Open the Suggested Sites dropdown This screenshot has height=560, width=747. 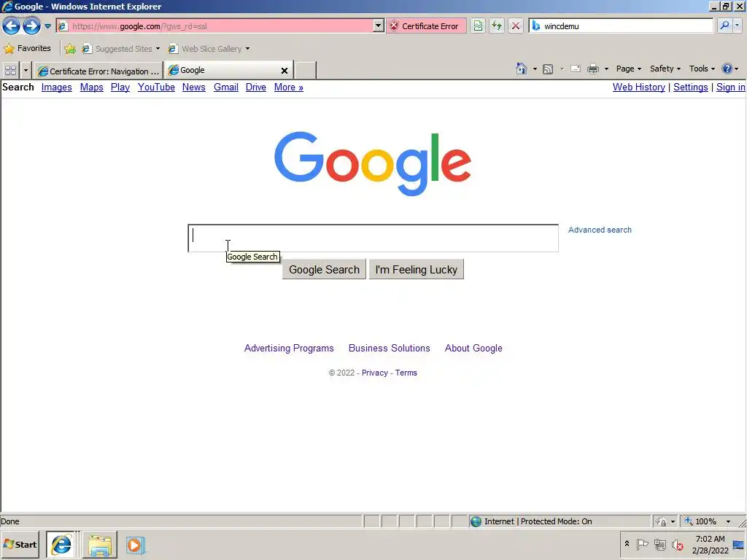pyautogui.click(x=121, y=49)
